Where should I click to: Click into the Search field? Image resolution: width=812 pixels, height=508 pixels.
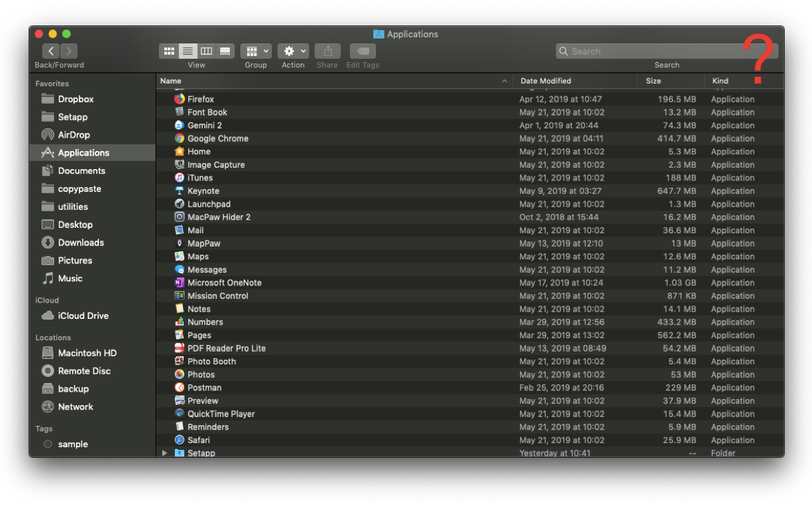[666, 51]
